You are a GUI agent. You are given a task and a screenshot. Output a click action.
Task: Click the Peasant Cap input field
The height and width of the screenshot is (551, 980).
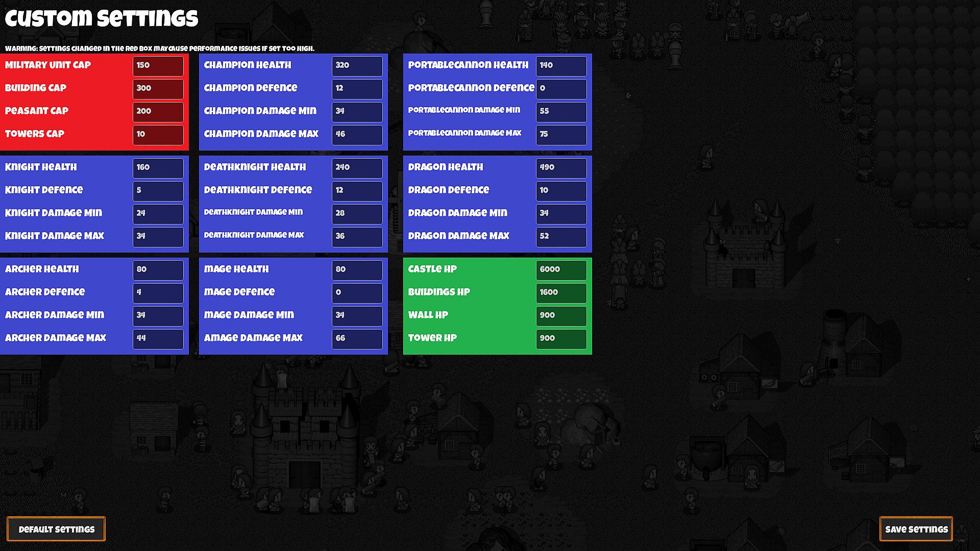tap(158, 112)
